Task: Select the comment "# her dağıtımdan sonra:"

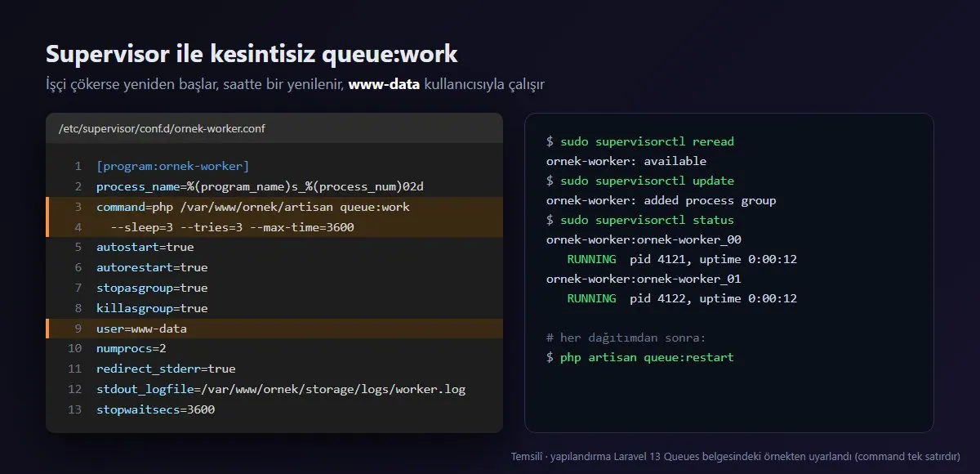Action: click(626, 338)
